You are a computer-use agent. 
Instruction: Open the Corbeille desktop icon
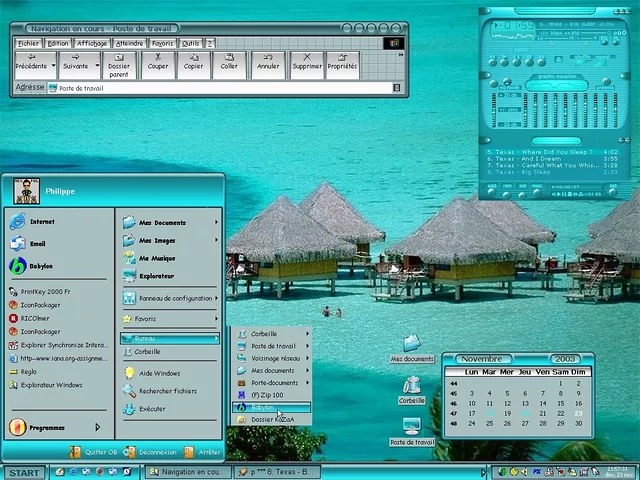pos(411,389)
